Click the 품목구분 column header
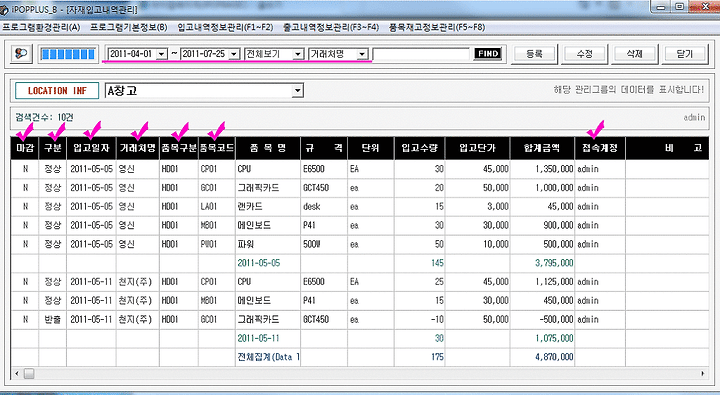The image size is (720, 395). coord(179,148)
